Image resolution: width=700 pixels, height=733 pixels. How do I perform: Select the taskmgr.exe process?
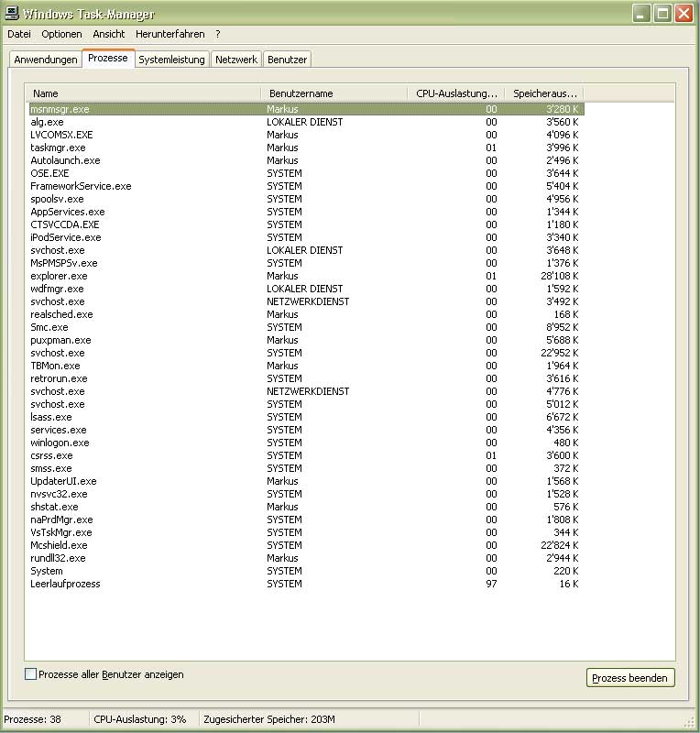(x=306, y=148)
